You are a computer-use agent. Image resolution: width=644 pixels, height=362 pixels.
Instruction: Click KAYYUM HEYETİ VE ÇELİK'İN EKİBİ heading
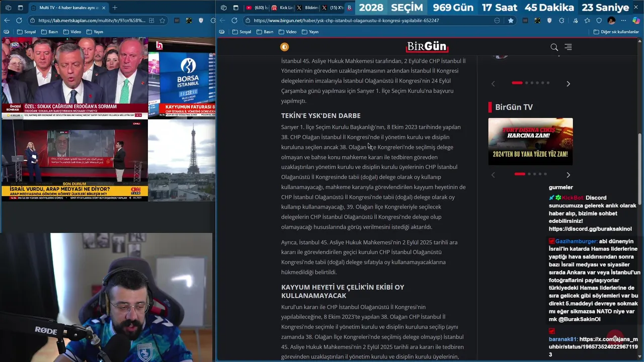point(343,291)
